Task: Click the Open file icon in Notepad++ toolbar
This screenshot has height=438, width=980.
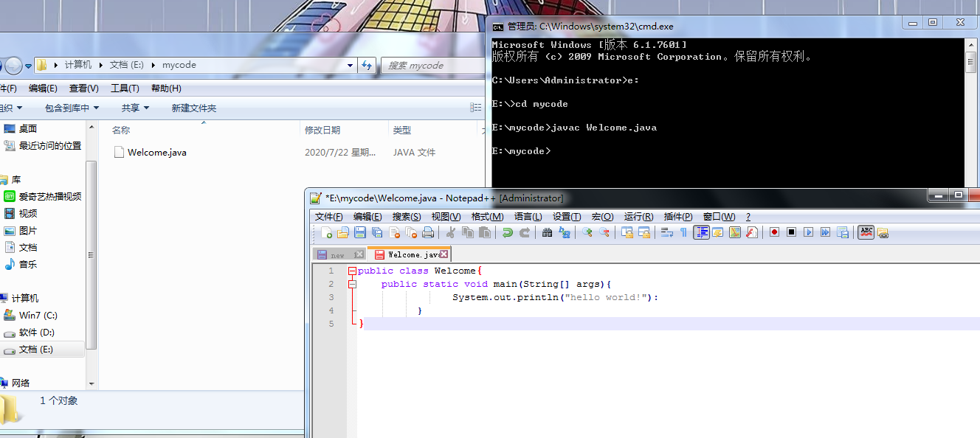Action: click(343, 232)
